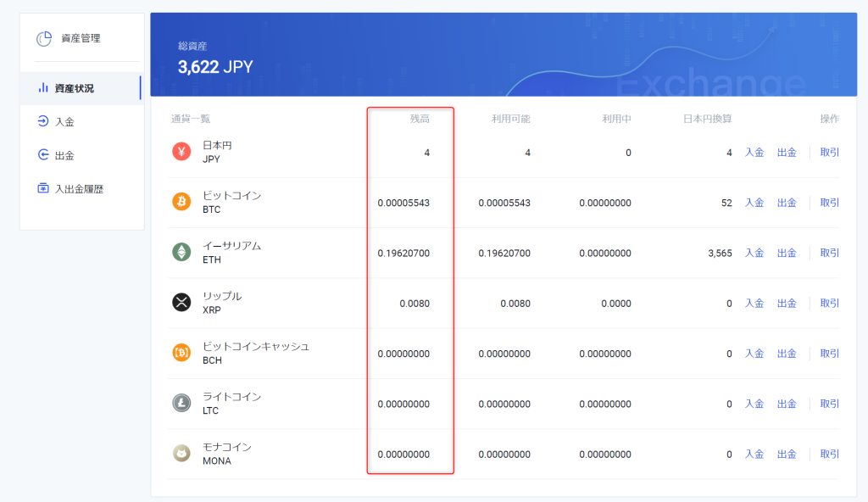Click 入金 link in the BTC row
868x502 pixels.
[754, 203]
